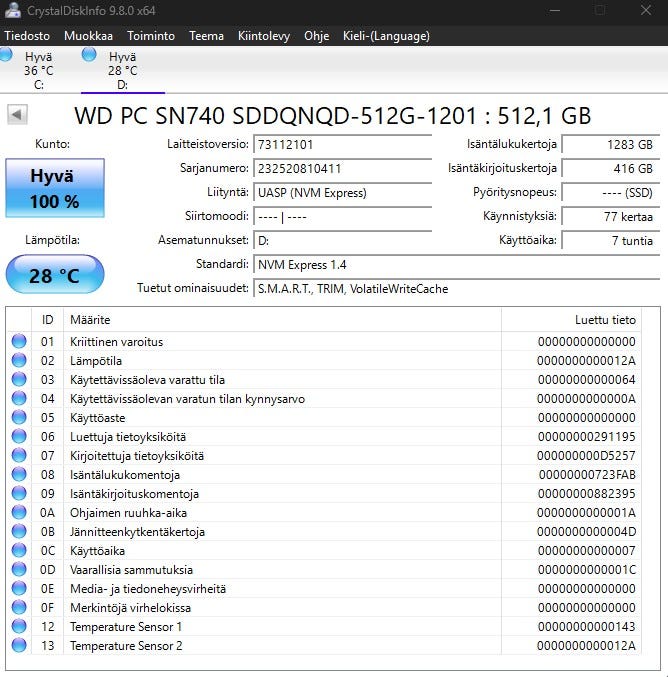Click the Määrite column header
668x677 pixels.
pyautogui.click(x=282, y=320)
